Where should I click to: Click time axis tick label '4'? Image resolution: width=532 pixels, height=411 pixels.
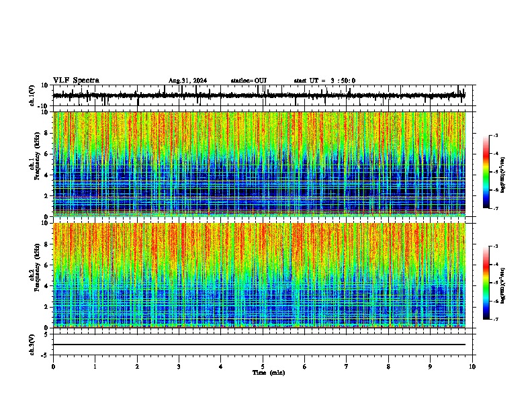221,367
